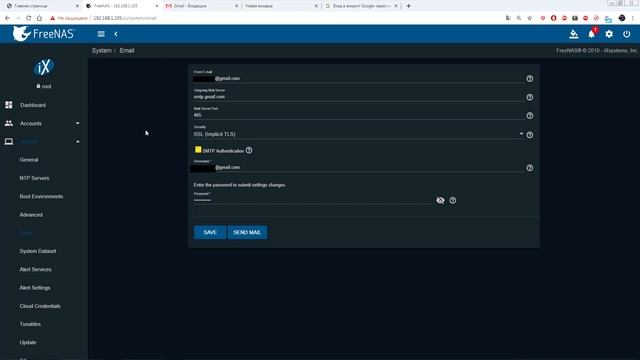
Task: Toggle the hamburger menu in top bar
Action: tap(101, 34)
